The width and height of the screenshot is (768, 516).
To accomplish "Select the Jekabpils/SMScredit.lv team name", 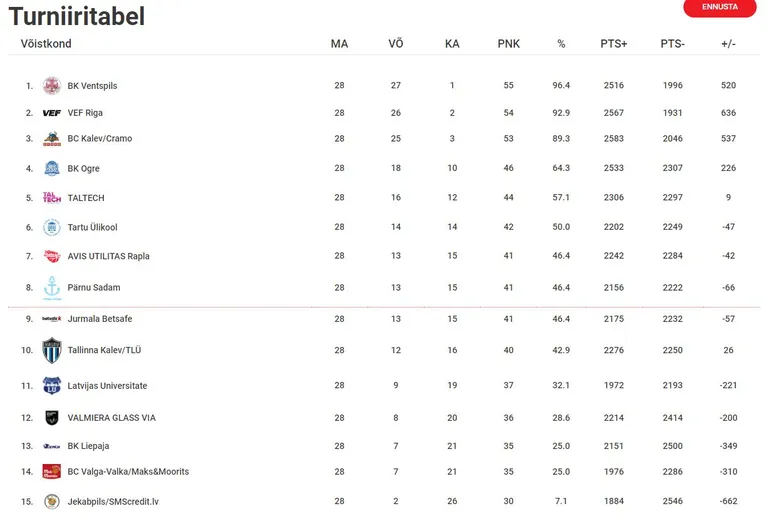I will coord(113,501).
